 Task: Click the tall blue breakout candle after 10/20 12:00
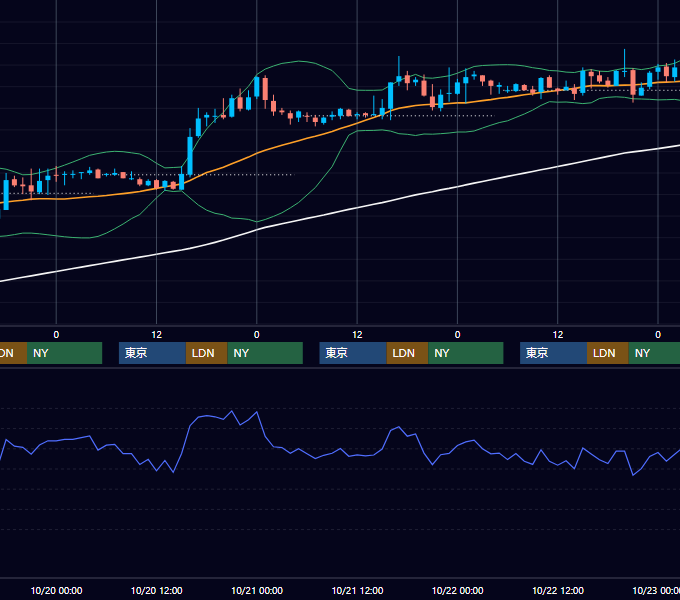190,155
